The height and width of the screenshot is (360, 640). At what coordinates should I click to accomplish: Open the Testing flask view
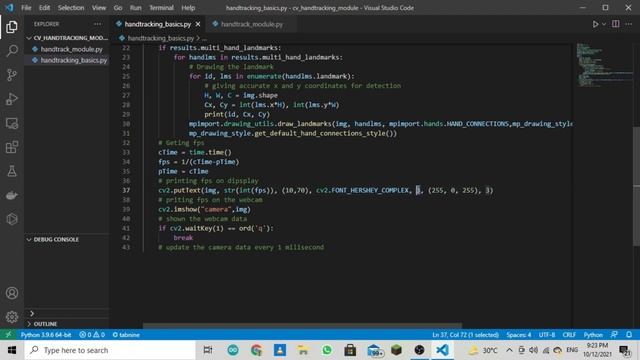click(12, 171)
